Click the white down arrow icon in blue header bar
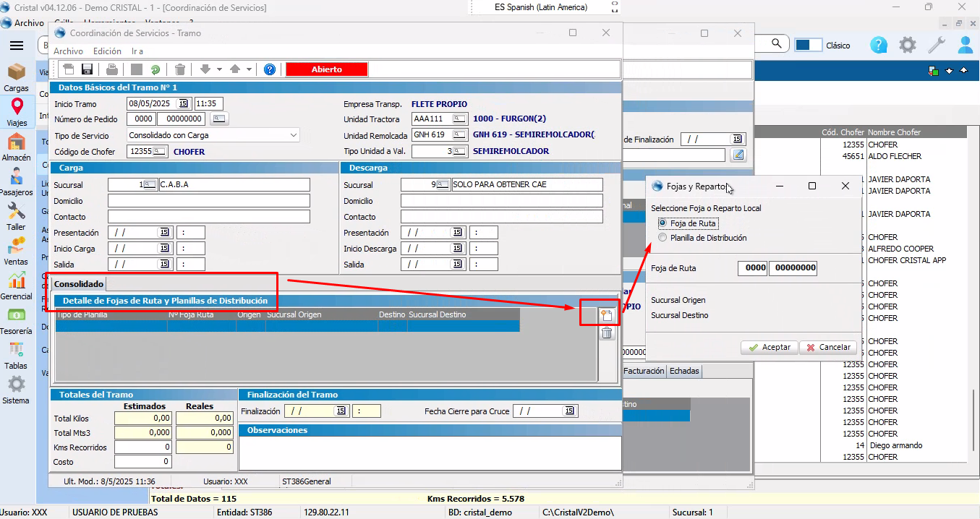Screen dimensions: 980x519 949,70
